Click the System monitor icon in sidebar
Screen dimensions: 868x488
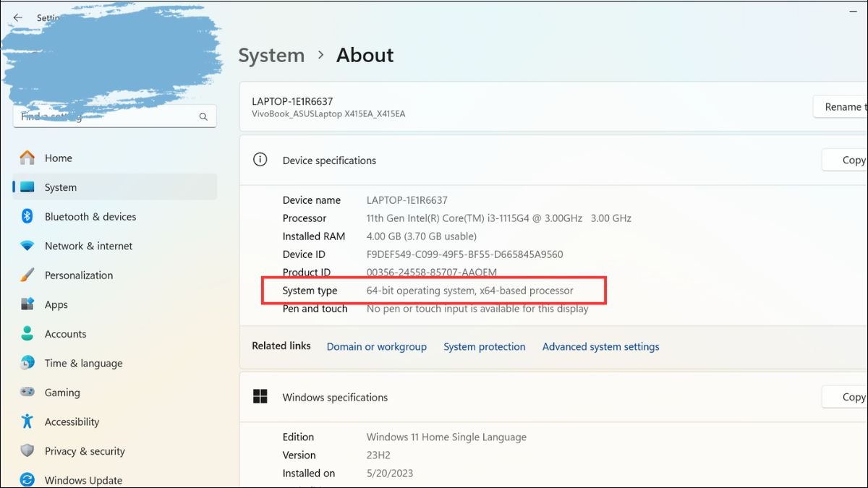(x=27, y=187)
